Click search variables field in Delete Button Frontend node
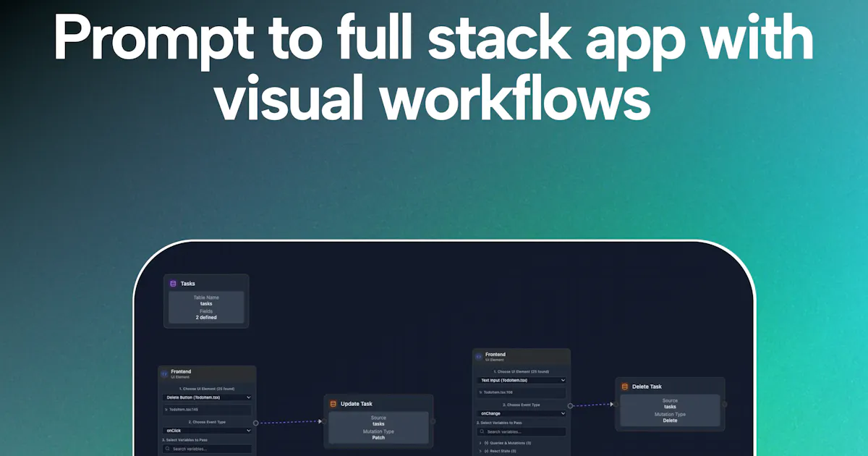Image resolution: width=868 pixels, height=456 pixels. point(207,449)
